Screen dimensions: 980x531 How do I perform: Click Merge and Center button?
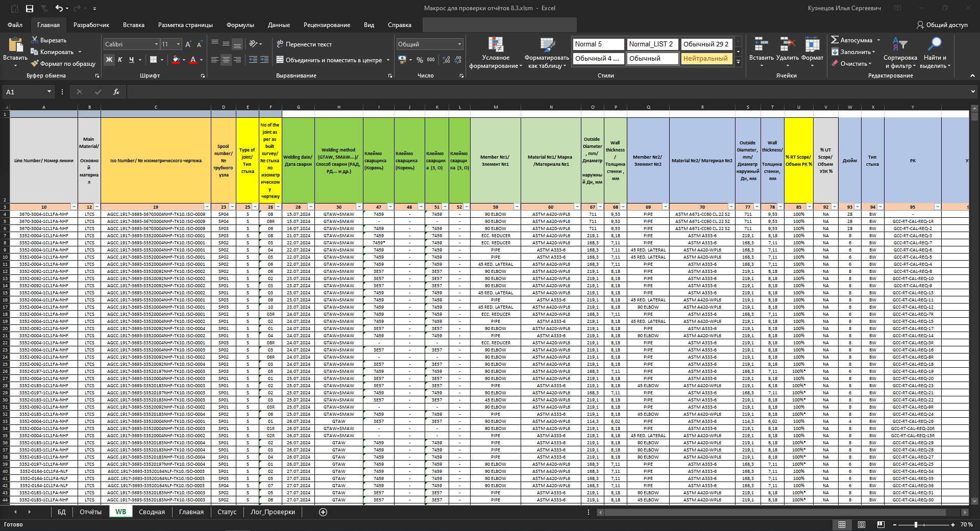329,60
